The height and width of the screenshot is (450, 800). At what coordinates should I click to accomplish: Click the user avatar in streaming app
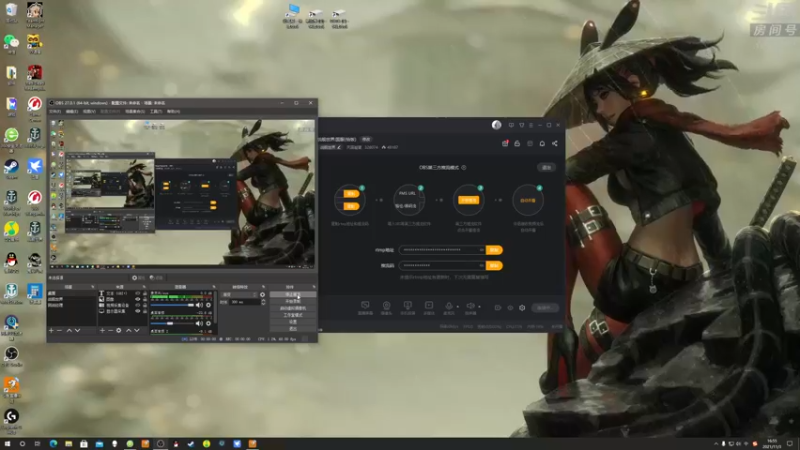pyautogui.click(x=496, y=125)
